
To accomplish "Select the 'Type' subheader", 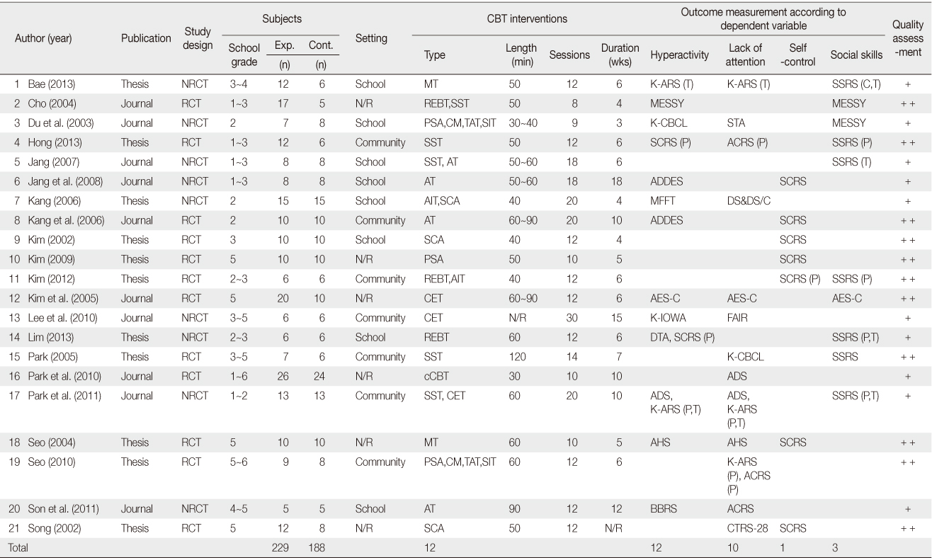I will point(434,55).
